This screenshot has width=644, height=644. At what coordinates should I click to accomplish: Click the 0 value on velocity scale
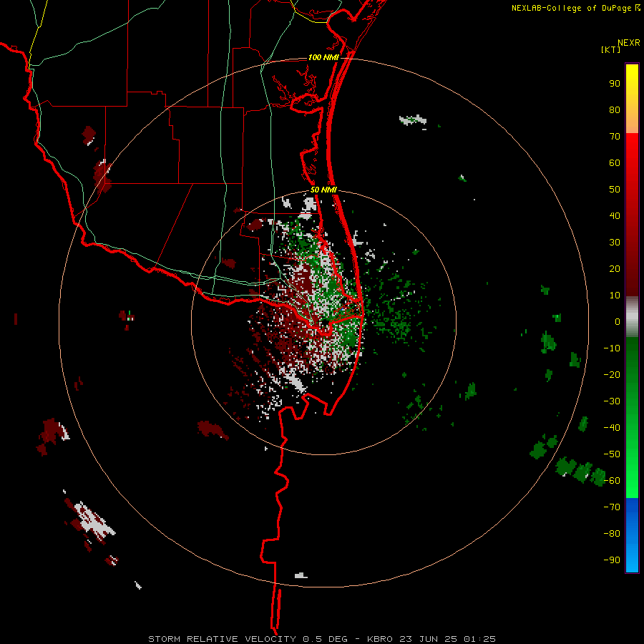pyautogui.click(x=618, y=322)
